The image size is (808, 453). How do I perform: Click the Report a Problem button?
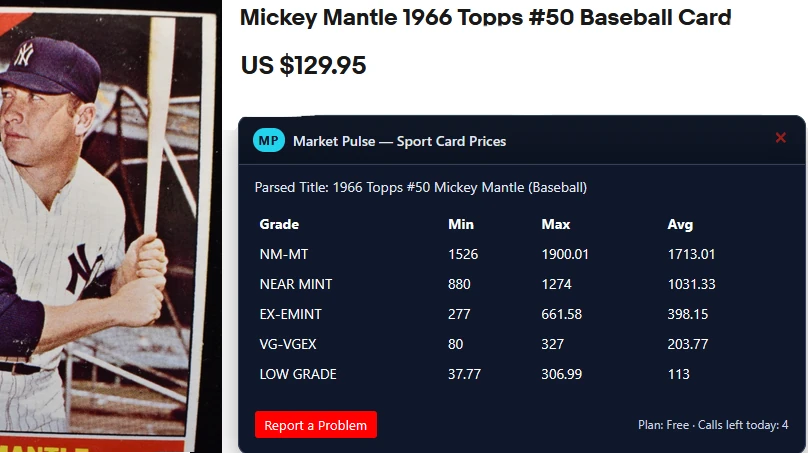(x=316, y=425)
